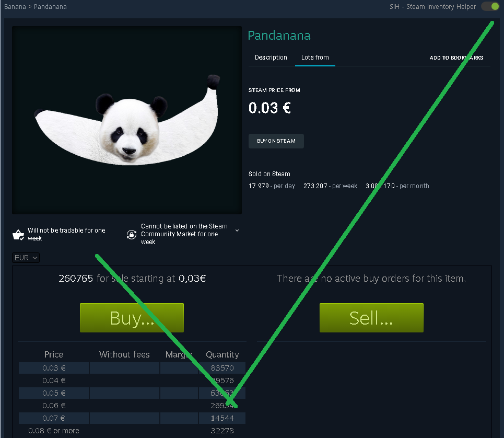Image resolution: width=504 pixels, height=438 pixels.
Task: Open the Pandanana breadcrumb link
Action: click(50, 7)
